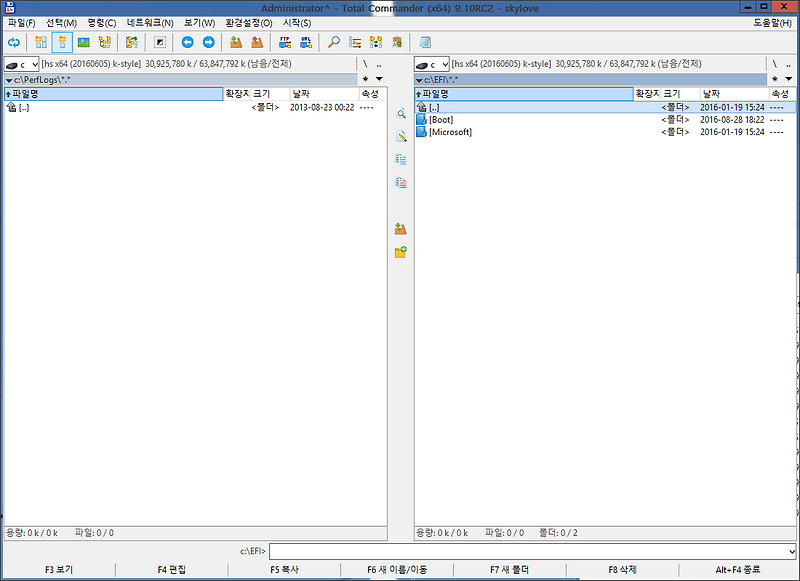Image resolution: width=800 pixels, height=581 pixels.
Task: Enable thumbnail view icon
Action: coord(84,42)
